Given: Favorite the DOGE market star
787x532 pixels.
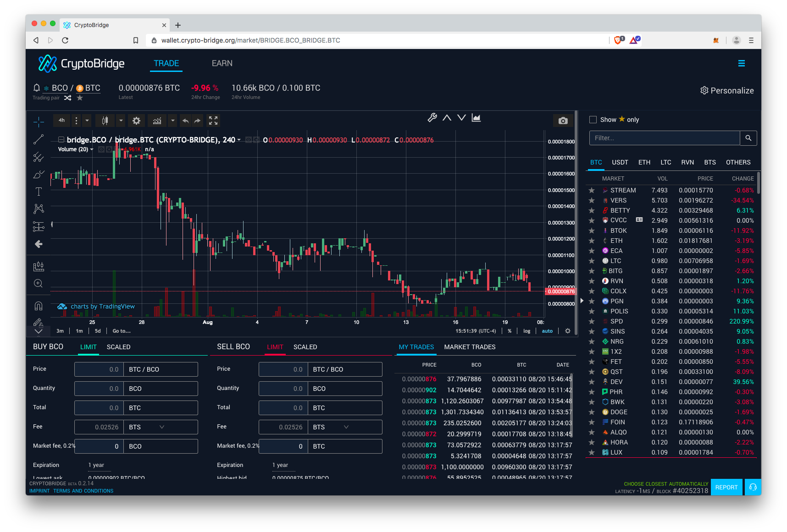Looking at the screenshot, I should click(x=592, y=412).
